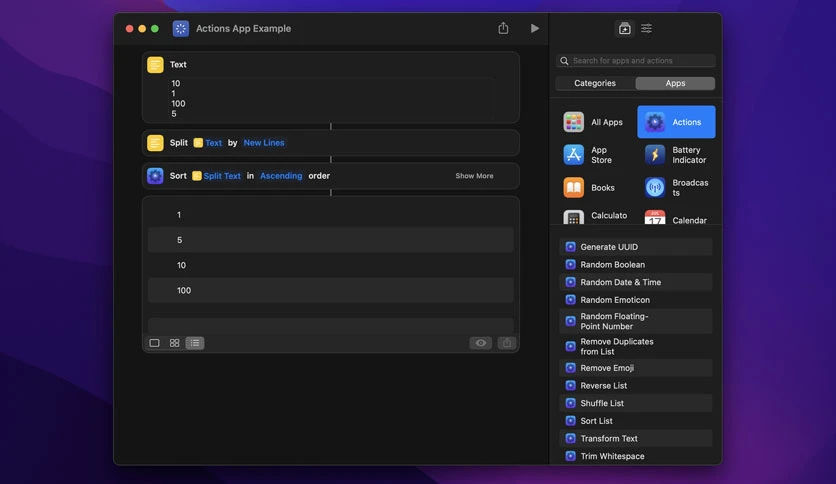Switch result to list view
Viewport: 836px width, 484px height.
pyautogui.click(x=195, y=343)
